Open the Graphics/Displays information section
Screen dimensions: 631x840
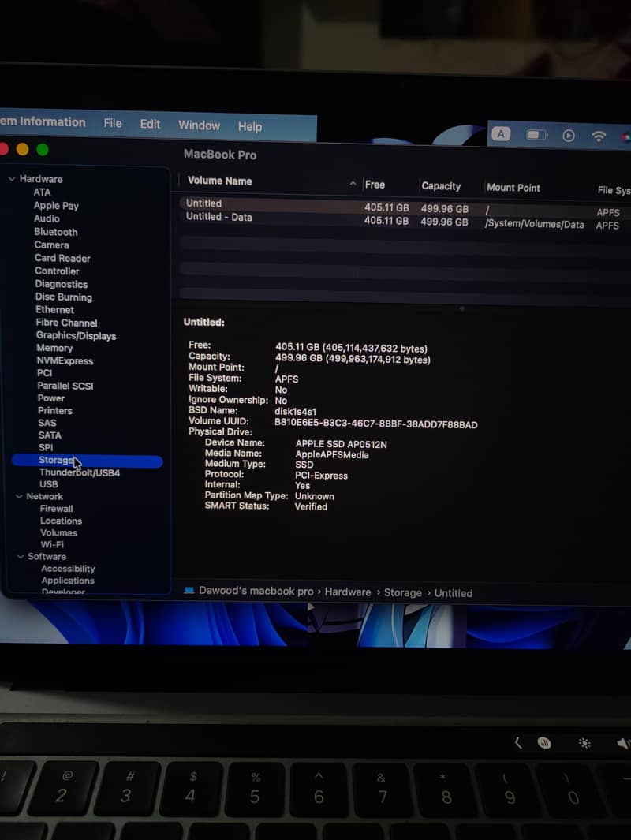pyautogui.click(x=76, y=335)
